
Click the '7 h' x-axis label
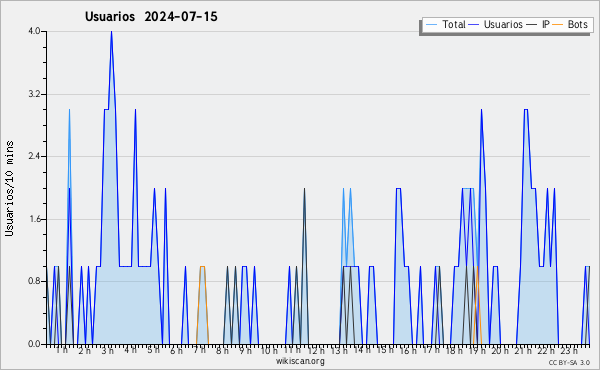tap(199, 350)
